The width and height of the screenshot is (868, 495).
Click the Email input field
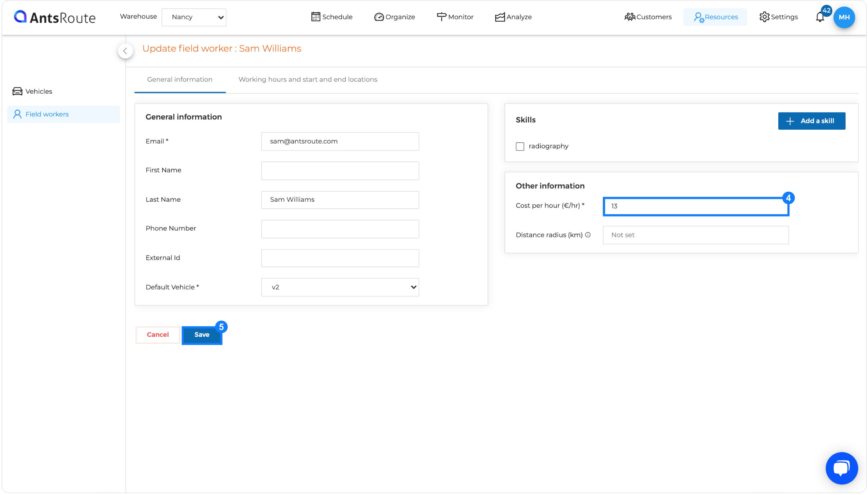(x=340, y=141)
